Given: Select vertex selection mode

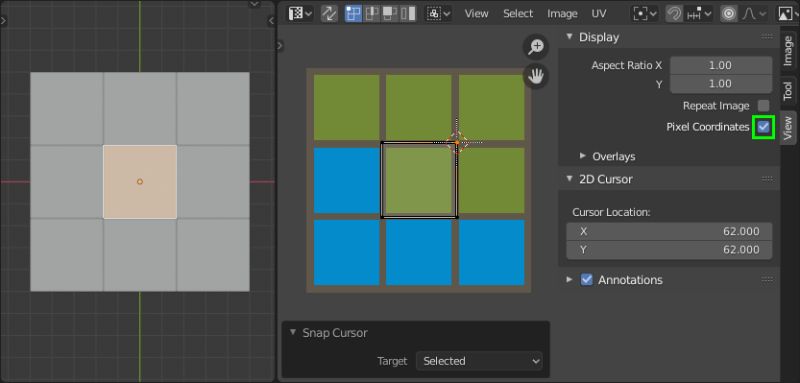Looking at the screenshot, I should click(353, 14).
